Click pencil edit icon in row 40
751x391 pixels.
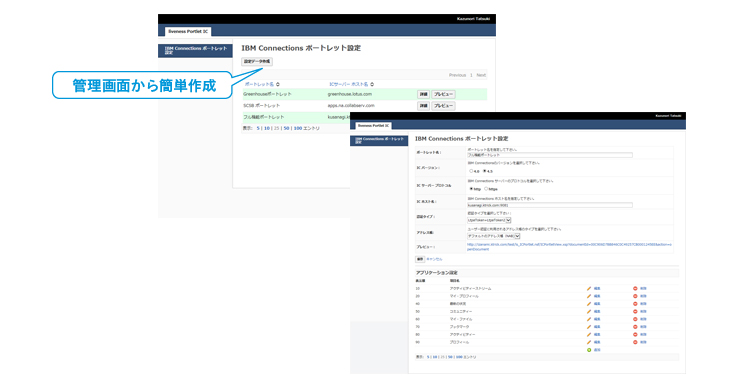589,304
